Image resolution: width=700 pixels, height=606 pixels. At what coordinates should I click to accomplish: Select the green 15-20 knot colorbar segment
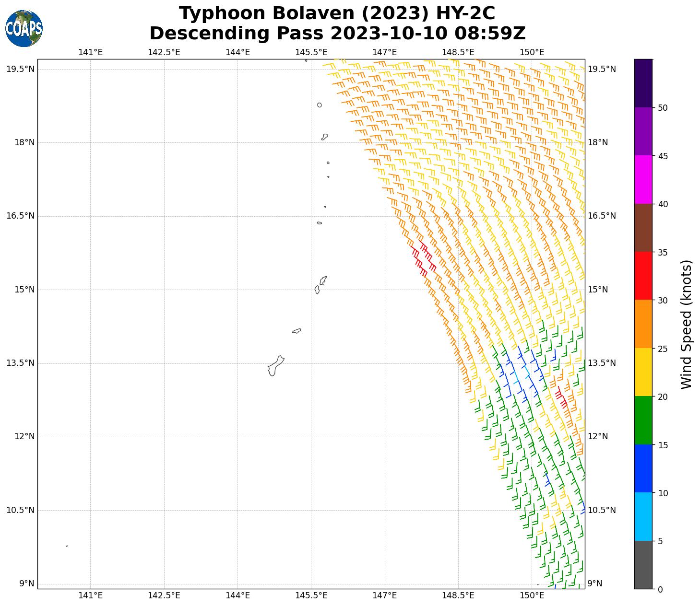(x=643, y=420)
